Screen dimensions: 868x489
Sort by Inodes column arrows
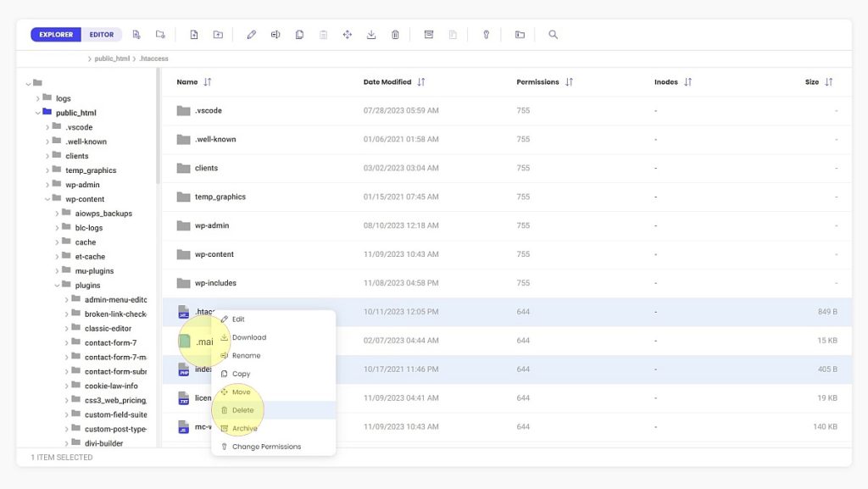688,82
